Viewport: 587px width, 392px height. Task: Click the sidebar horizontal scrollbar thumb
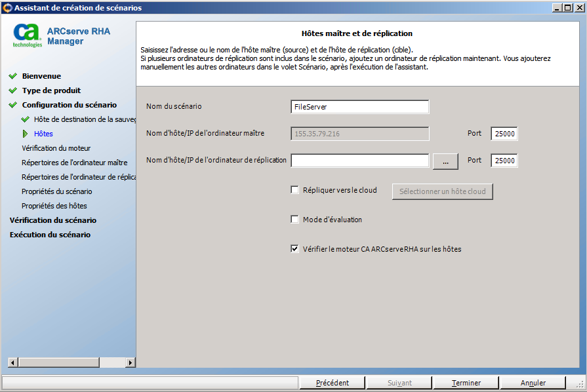click(59, 362)
